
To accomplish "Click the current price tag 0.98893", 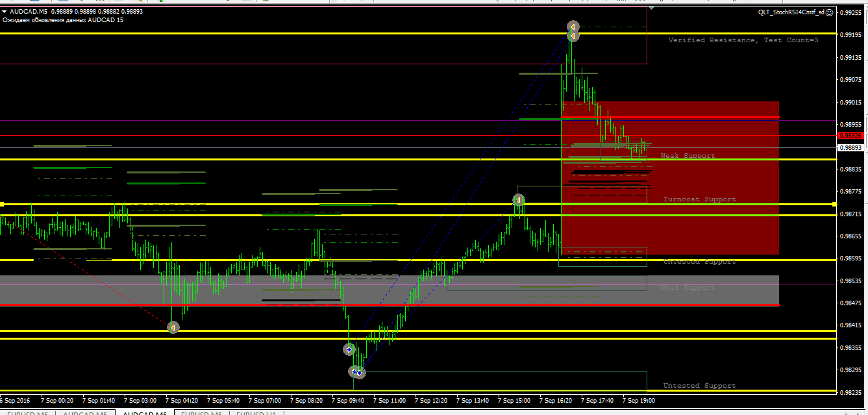I will pos(850,148).
